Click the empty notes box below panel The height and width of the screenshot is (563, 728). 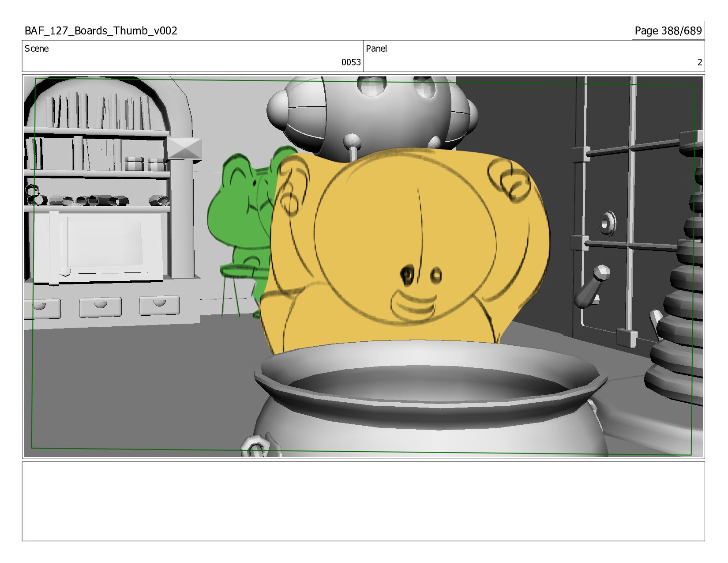[363, 501]
